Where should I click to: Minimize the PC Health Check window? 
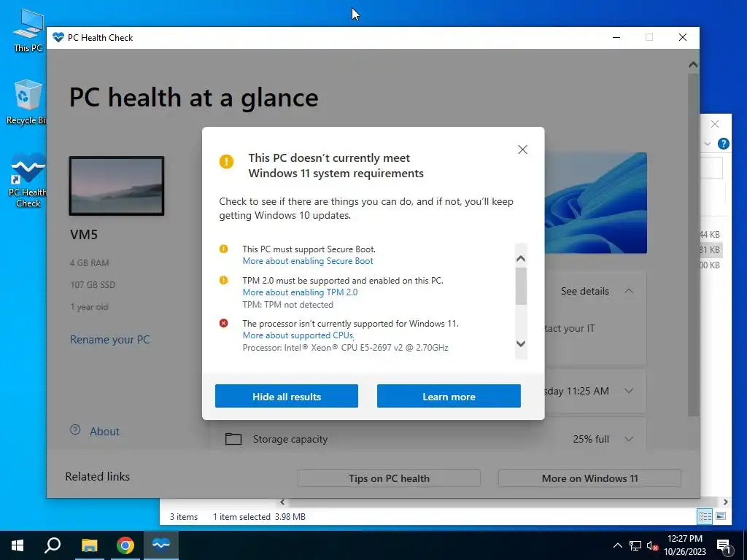pos(616,38)
